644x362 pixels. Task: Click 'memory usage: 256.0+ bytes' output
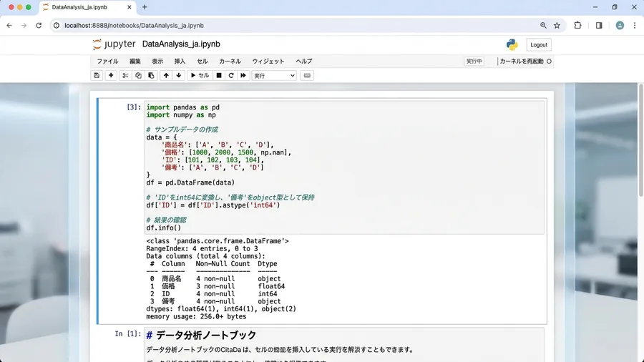(196, 316)
